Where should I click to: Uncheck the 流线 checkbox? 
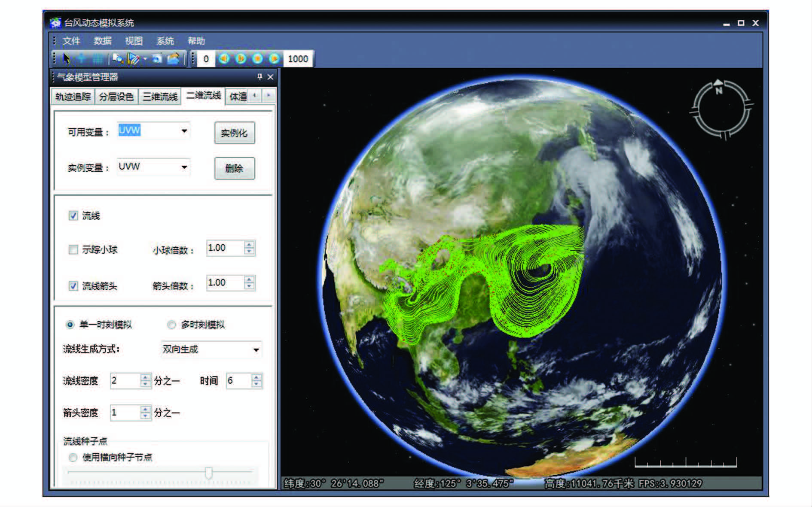pyautogui.click(x=73, y=216)
